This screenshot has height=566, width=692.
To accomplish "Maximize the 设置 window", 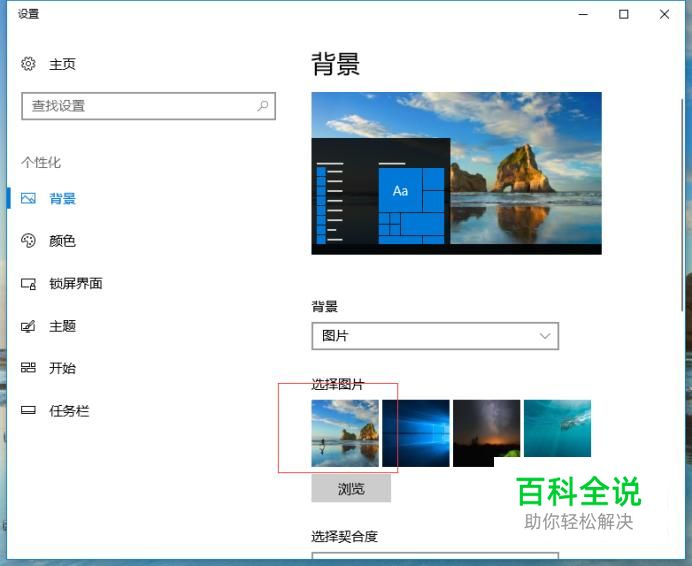I will pos(624,15).
